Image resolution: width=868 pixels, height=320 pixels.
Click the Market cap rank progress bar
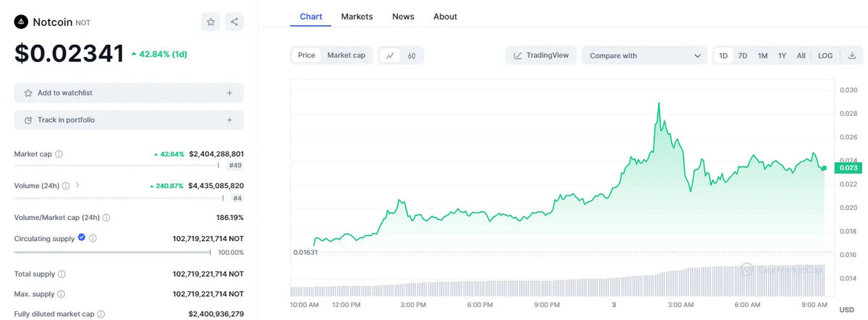click(116, 165)
